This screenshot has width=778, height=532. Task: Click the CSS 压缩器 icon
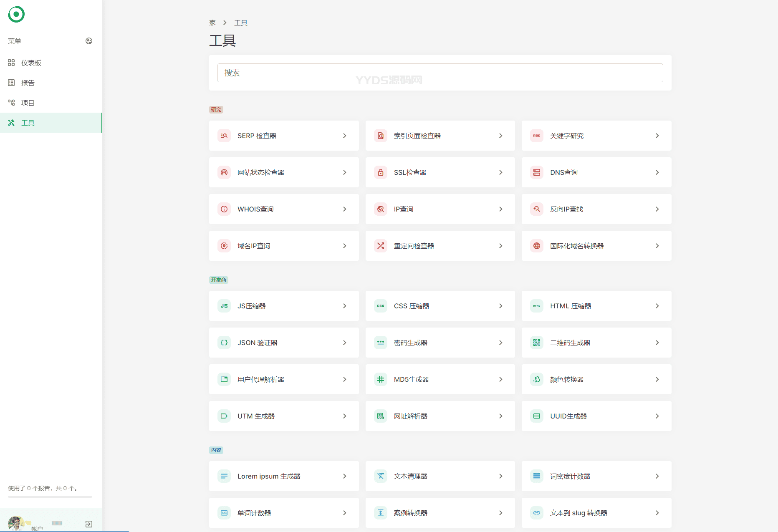coord(381,306)
